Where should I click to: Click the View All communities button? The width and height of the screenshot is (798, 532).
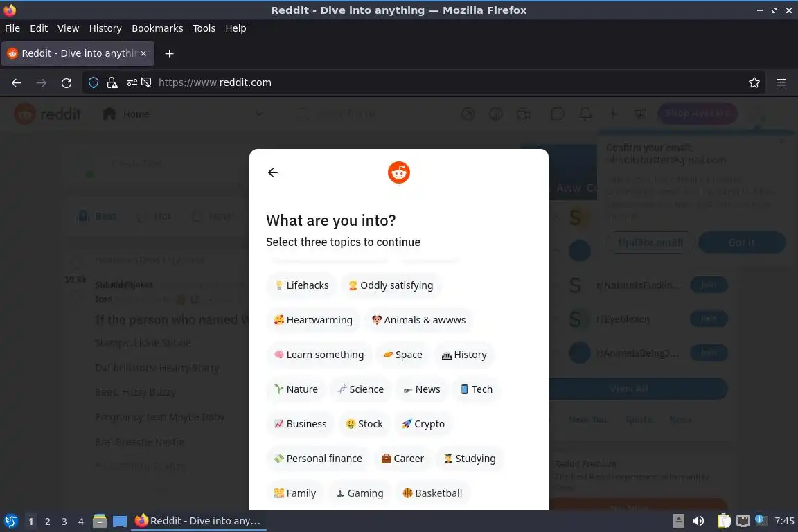click(629, 389)
